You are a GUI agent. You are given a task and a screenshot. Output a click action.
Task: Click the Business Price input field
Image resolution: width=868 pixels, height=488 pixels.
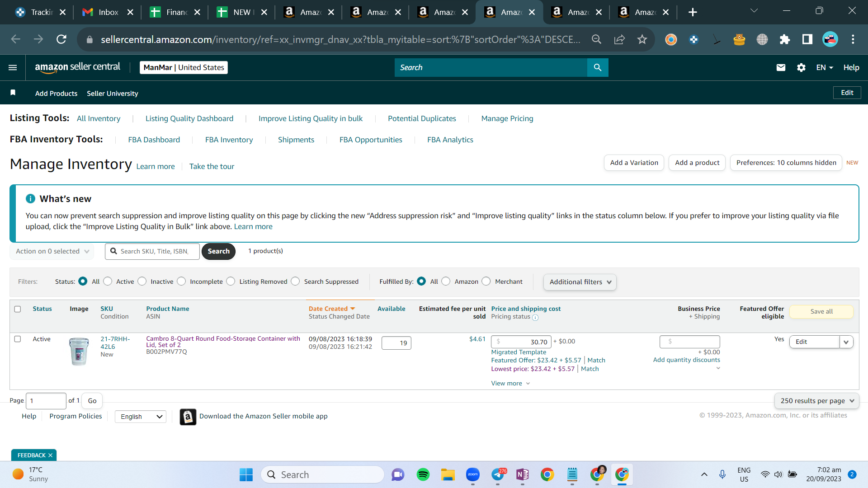(x=690, y=342)
